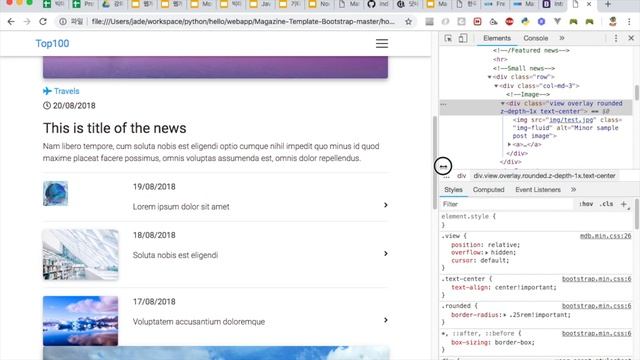
Task: Click the element.style rule block
Action: (x=537, y=220)
